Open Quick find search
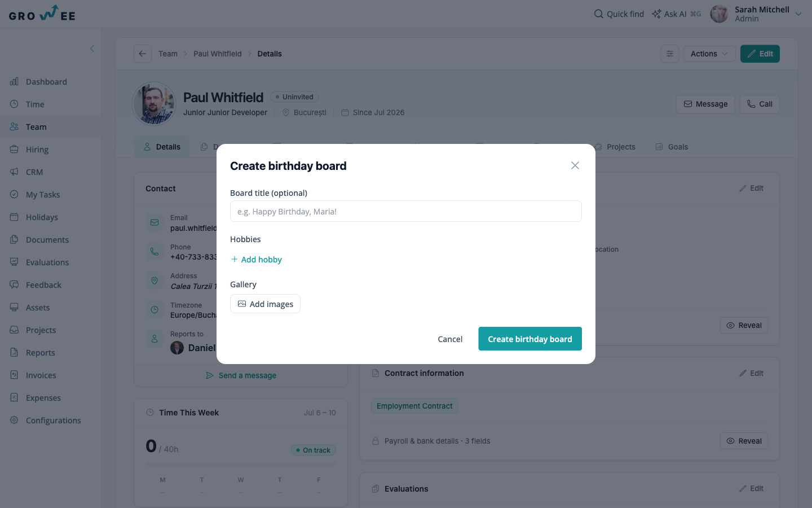Image resolution: width=812 pixels, height=508 pixels. coord(619,14)
